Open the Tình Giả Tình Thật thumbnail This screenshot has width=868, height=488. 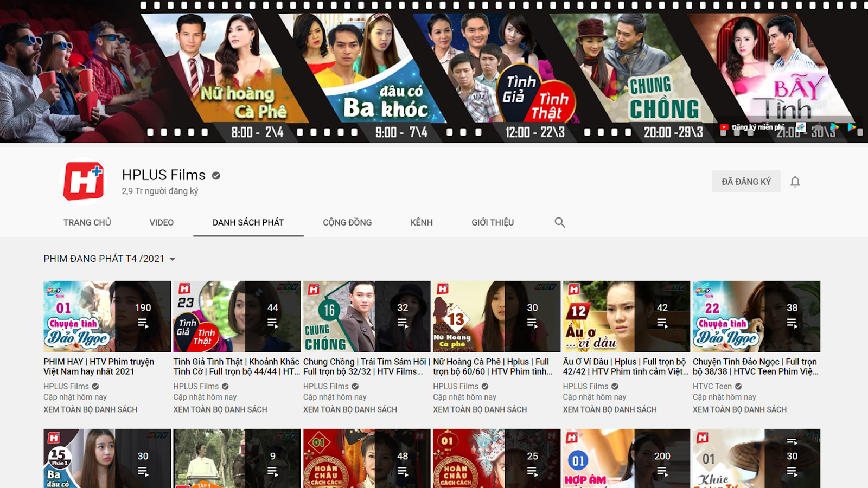click(237, 317)
